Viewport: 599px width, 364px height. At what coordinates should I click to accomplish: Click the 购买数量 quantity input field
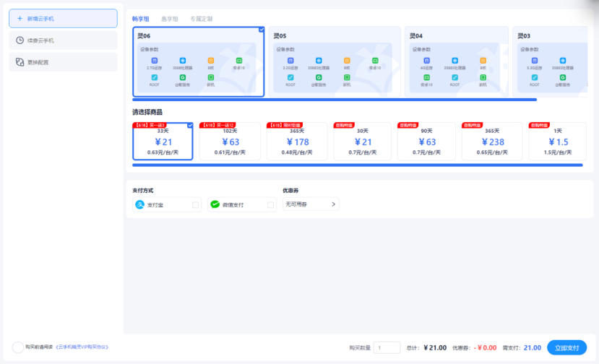(387, 347)
